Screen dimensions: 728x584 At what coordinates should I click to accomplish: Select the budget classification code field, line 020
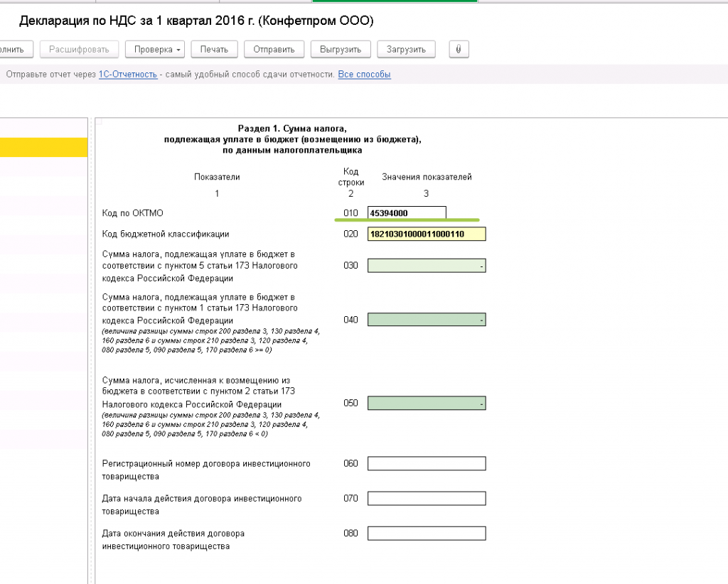[x=427, y=234]
